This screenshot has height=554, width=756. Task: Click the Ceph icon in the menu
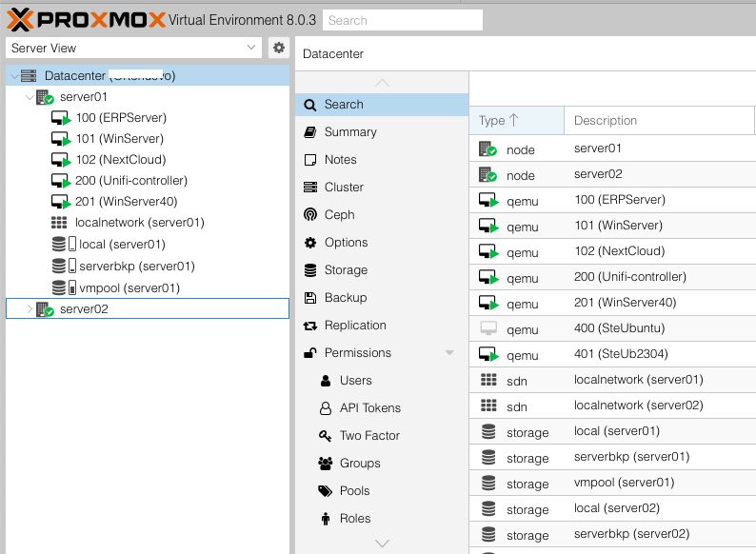309,215
